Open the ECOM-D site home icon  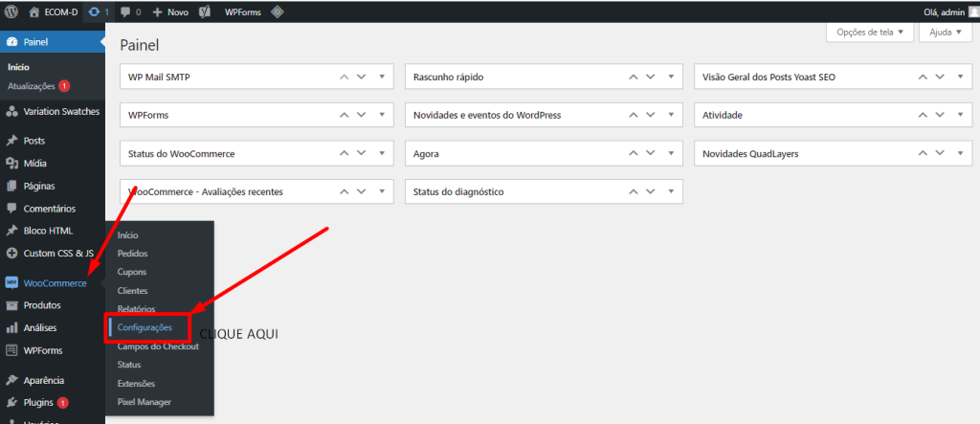(x=34, y=11)
